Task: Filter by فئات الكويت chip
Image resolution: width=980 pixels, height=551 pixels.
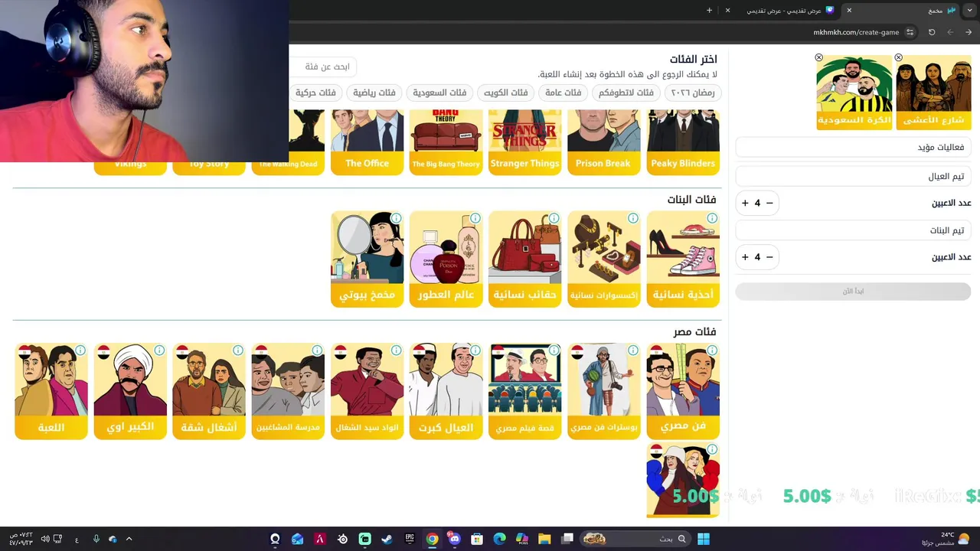Action: (x=506, y=93)
